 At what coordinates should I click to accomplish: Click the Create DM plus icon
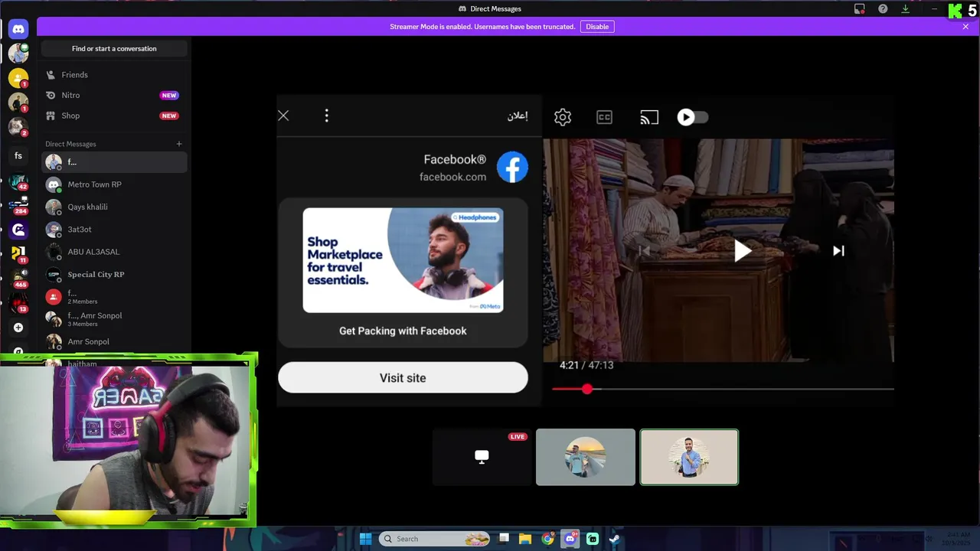tap(179, 144)
